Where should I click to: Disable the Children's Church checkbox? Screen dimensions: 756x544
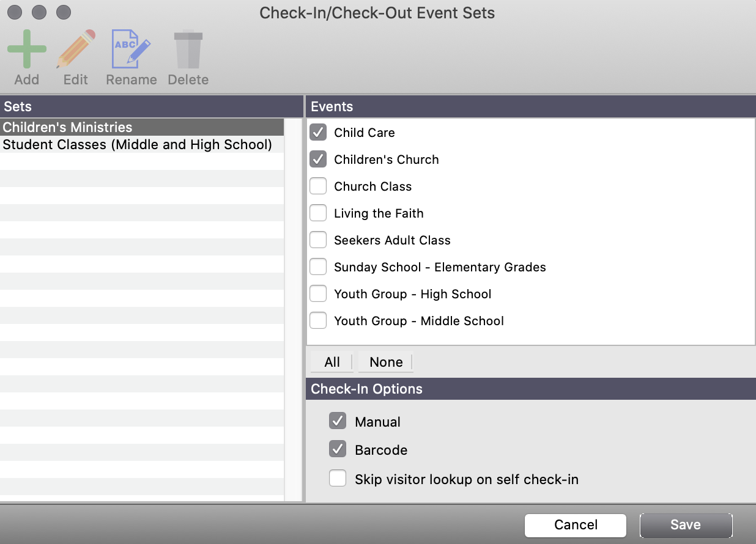[x=318, y=159]
